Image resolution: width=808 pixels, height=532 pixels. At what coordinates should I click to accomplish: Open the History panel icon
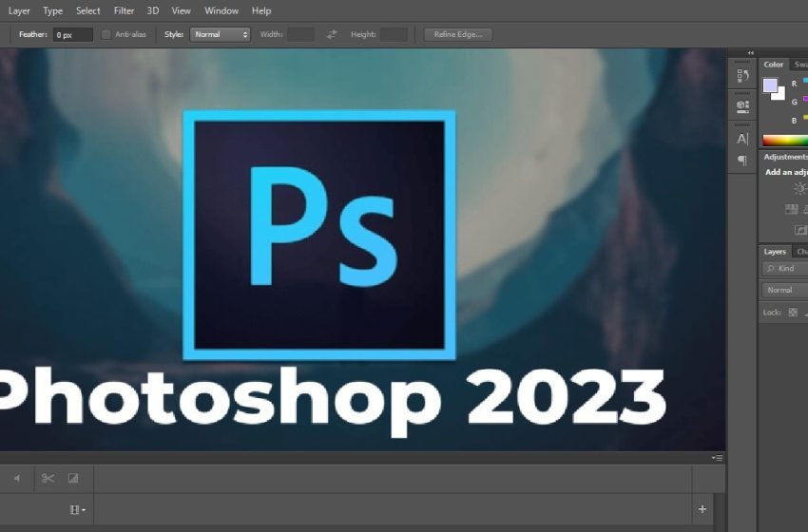[x=742, y=76]
